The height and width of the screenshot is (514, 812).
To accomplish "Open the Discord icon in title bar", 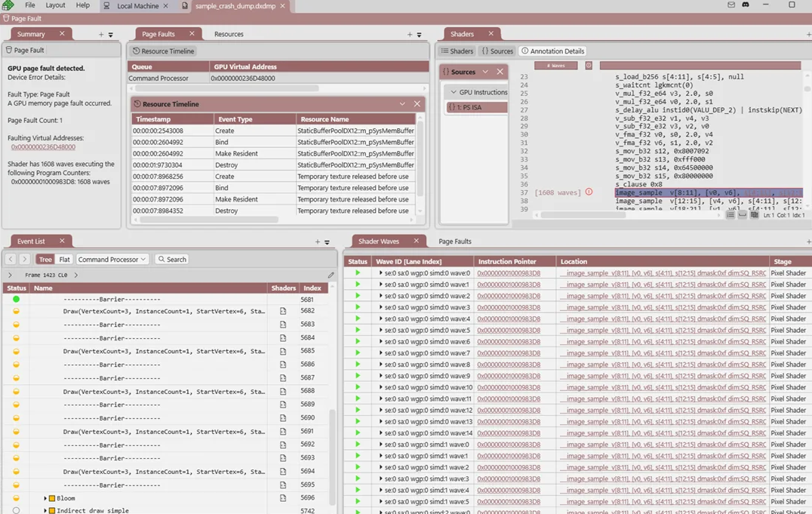I will pos(746,5).
